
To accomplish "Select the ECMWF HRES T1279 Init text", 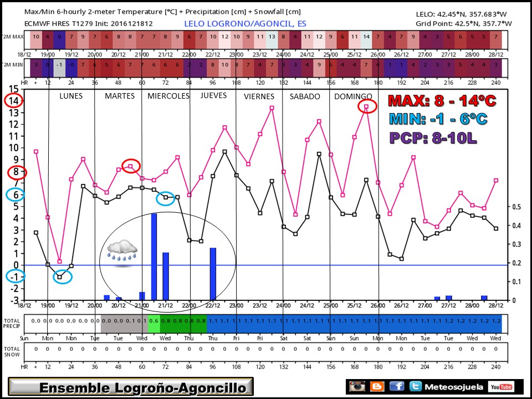I will pos(89,24).
